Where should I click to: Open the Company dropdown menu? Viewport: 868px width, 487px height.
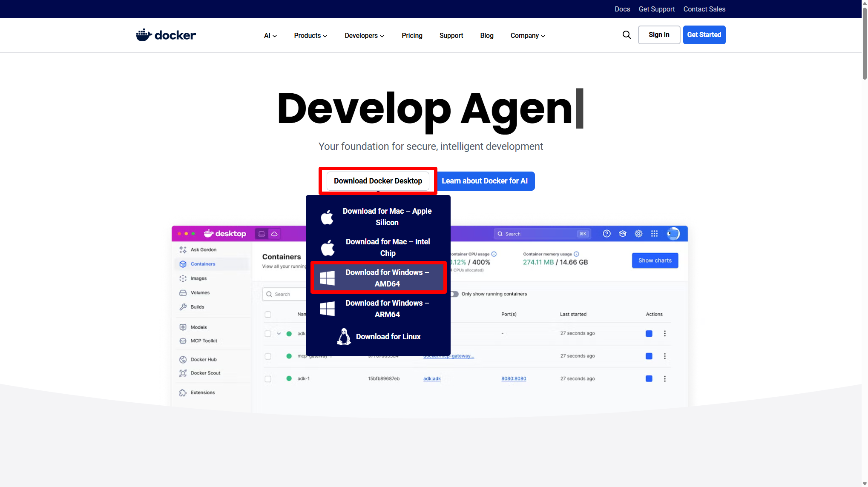(x=528, y=36)
